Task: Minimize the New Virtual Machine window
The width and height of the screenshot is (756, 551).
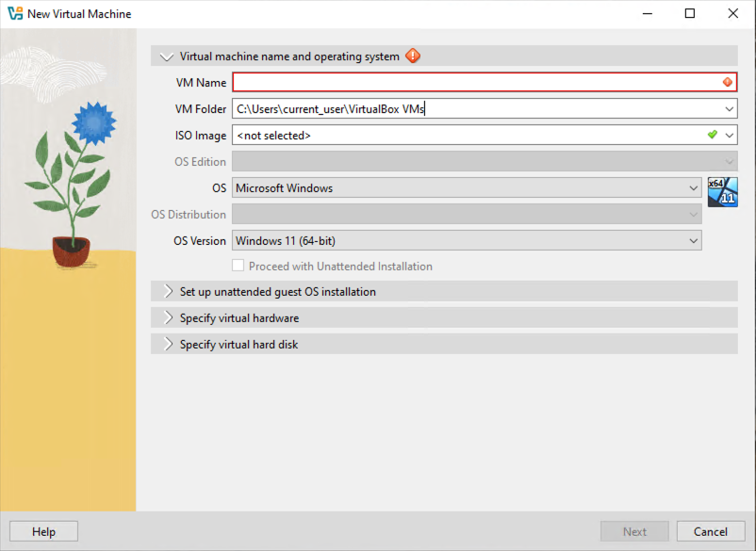Action: (x=648, y=13)
